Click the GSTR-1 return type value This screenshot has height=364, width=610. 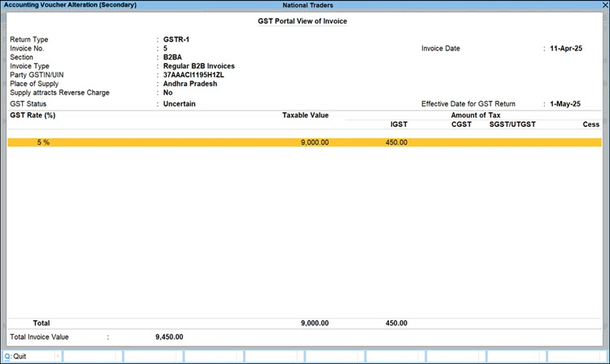click(x=176, y=39)
